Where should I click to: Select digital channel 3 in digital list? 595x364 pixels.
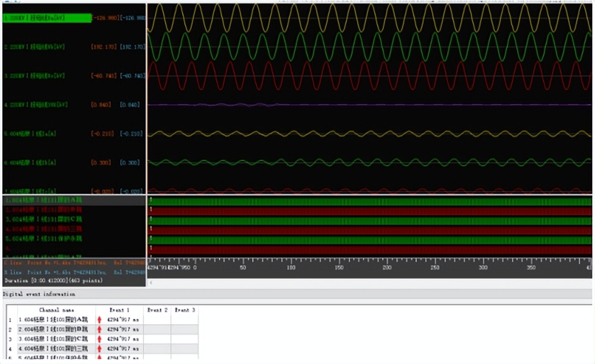(x=43, y=220)
